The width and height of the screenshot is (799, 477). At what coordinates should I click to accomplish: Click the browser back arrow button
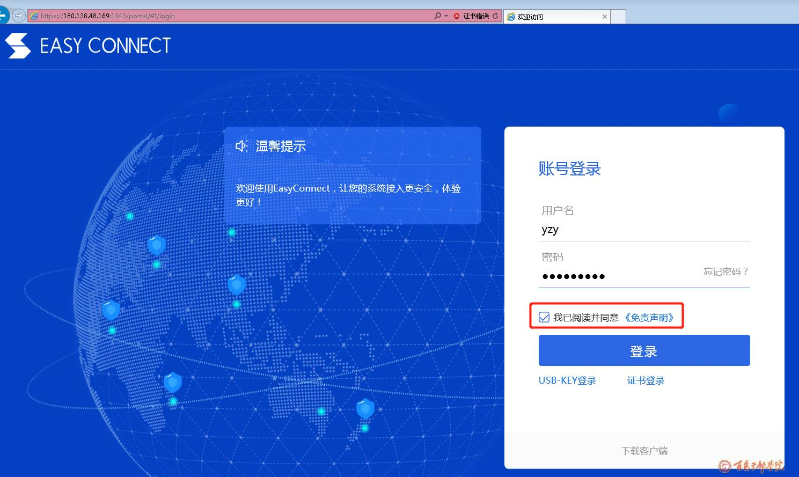click(x=3, y=15)
